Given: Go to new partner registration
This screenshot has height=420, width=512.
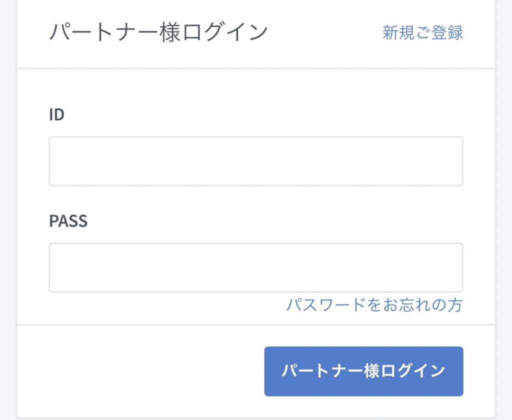Looking at the screenshot, I should (422, 32).
